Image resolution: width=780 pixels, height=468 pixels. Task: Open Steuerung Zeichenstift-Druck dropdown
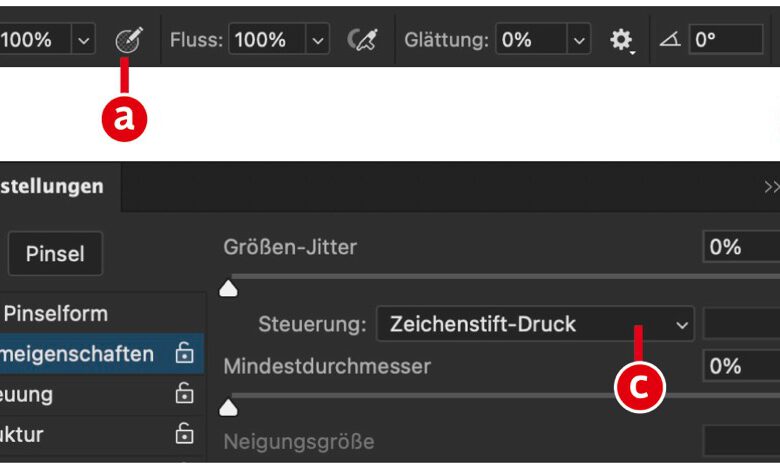(x=535, y=324)
